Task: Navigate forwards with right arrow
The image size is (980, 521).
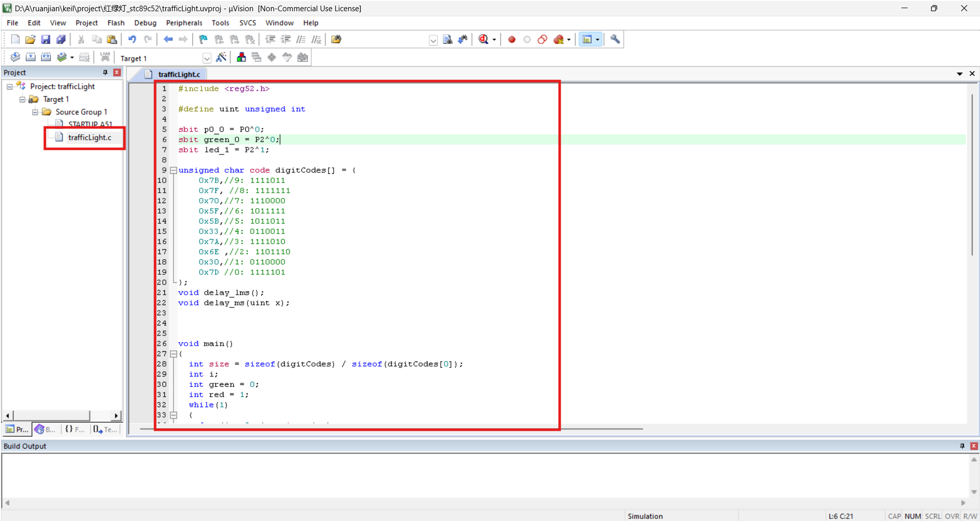Action: [183, 39]
